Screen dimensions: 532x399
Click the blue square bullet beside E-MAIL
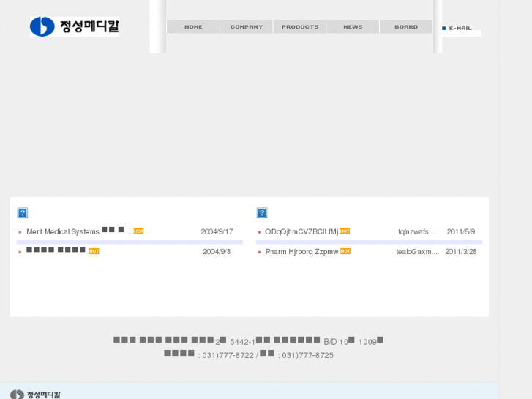pos(443,28)
